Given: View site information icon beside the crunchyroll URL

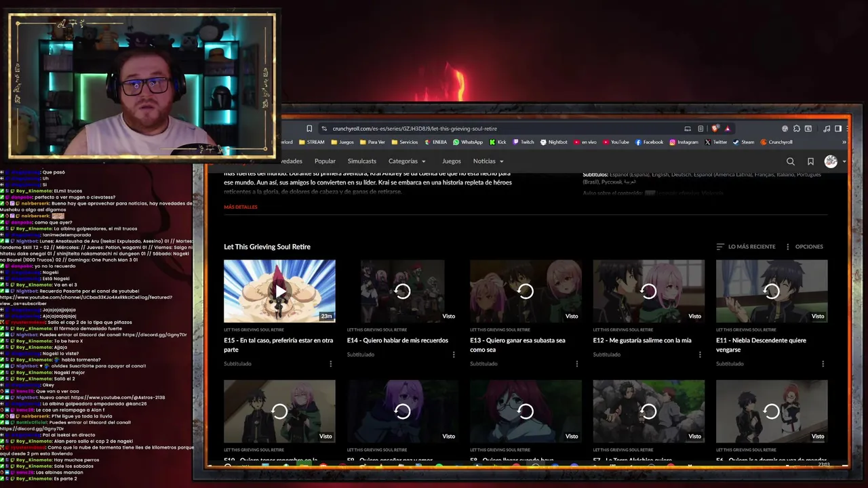Looking at the screenshot, I should click(x=324, y=129).
